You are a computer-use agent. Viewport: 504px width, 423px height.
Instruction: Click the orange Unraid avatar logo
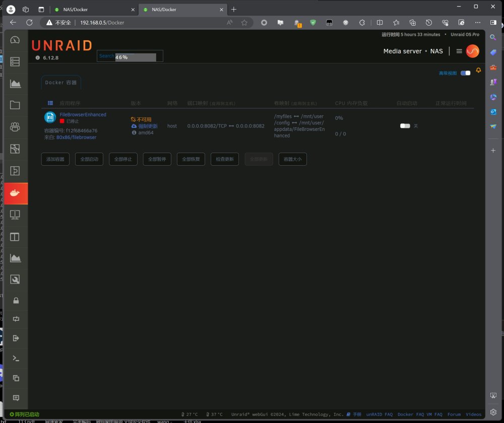coord(473,51)
